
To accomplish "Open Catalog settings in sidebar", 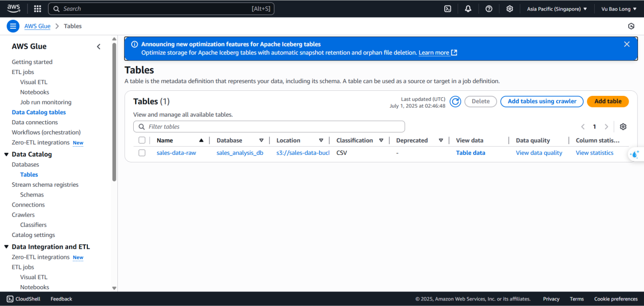I will pos(34,235).
